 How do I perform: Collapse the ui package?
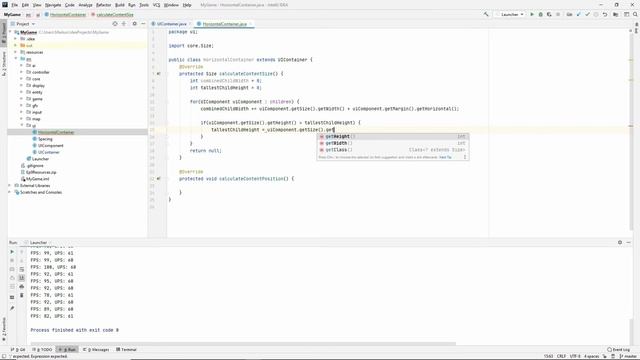click(22, 125)
